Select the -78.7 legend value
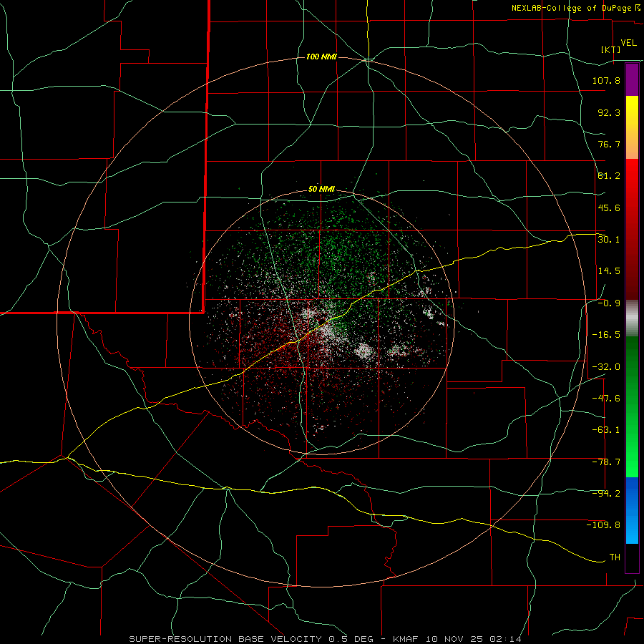The image size is (644, 644). pos(606,462)
